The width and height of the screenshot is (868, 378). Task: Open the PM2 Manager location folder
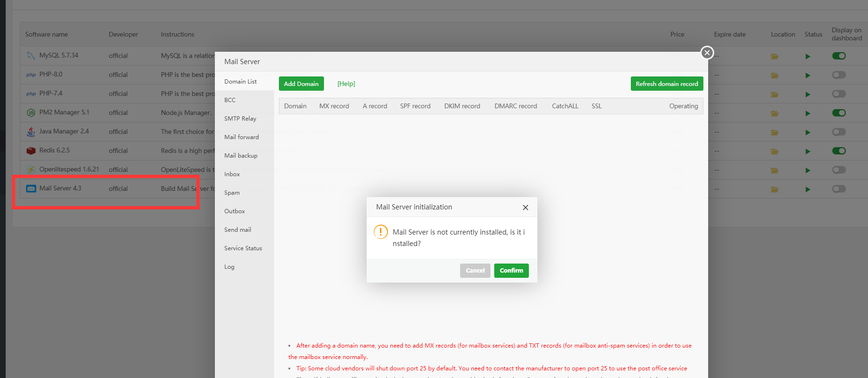(x=775, y=113)
